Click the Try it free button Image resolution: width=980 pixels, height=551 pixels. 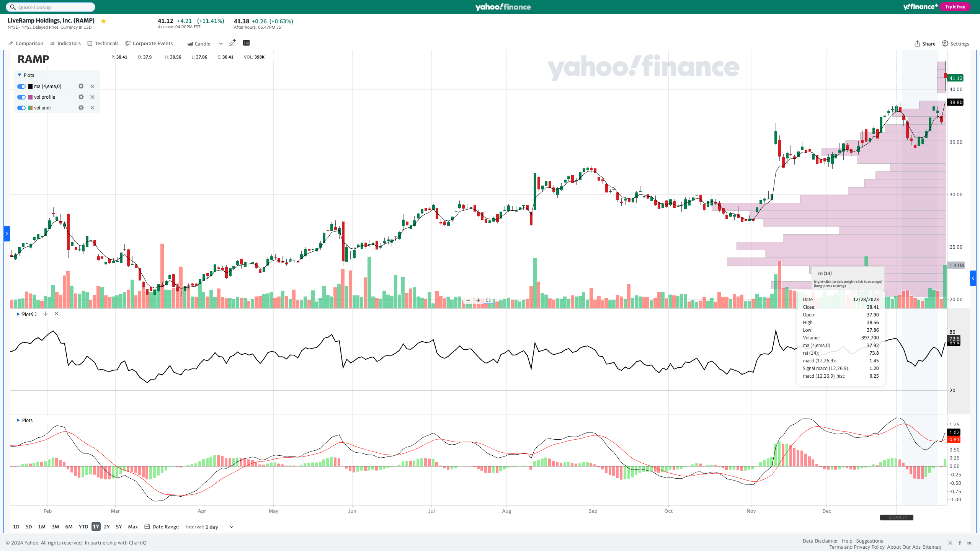[x=955, y=7]
